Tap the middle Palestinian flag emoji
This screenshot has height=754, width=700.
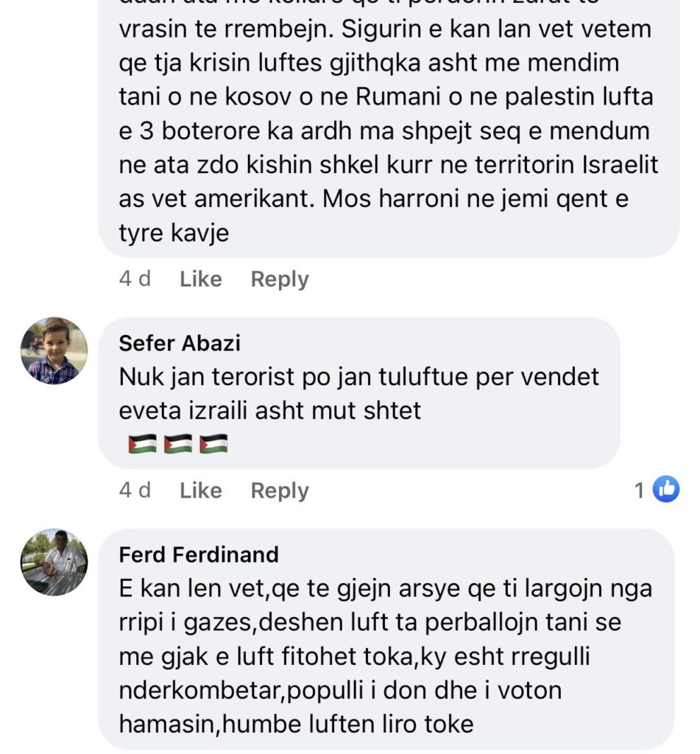pos(177,444)
